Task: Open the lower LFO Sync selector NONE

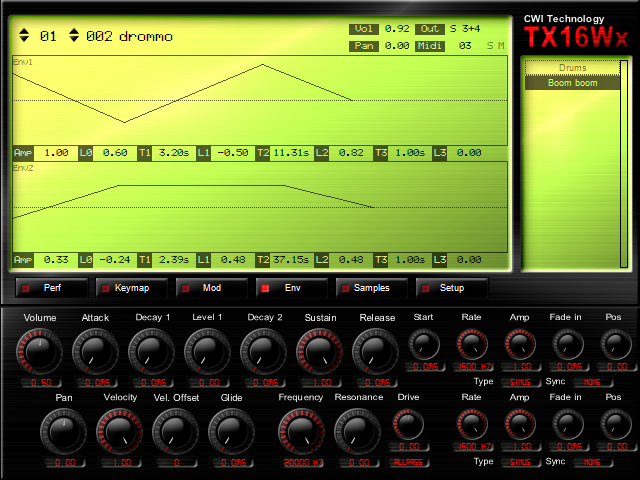Action: coord(592,462)
